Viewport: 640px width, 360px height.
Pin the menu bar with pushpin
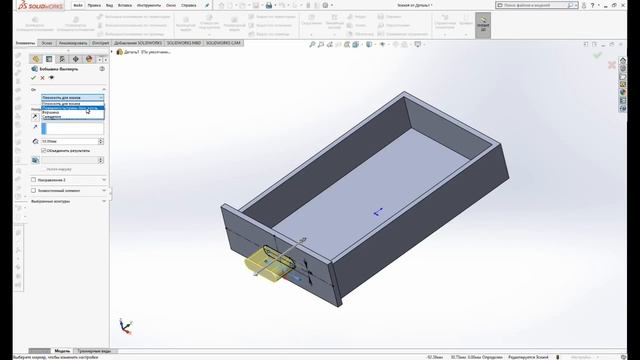pyautogui.click(x=207, y=5)
